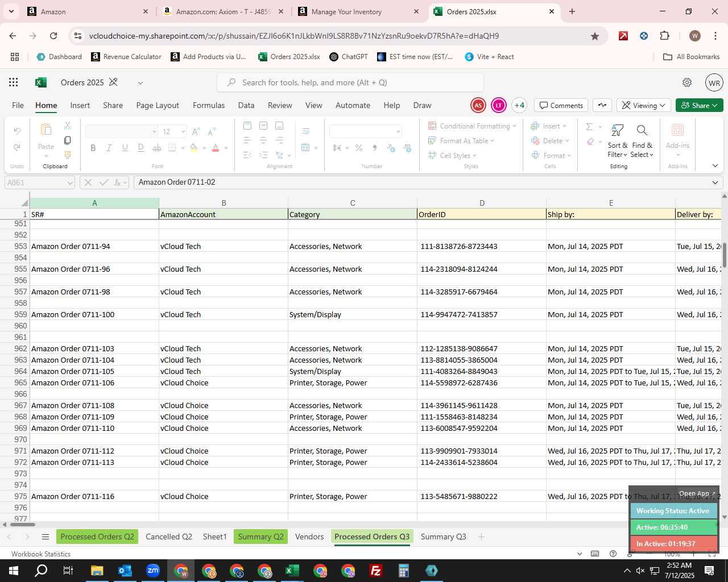Pick the Fill Color yellow swatch
728x582 pixels.
tap(194, 148)
